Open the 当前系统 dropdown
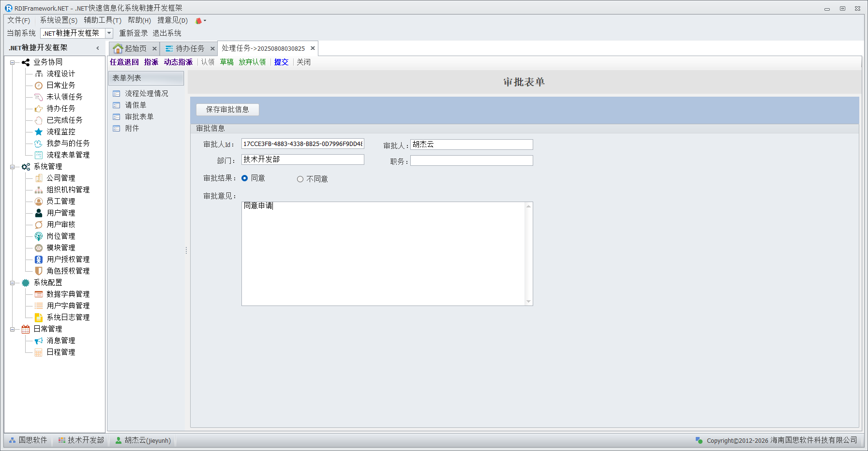The height and width of the screenshot is (451, 868). pos(109,33)
